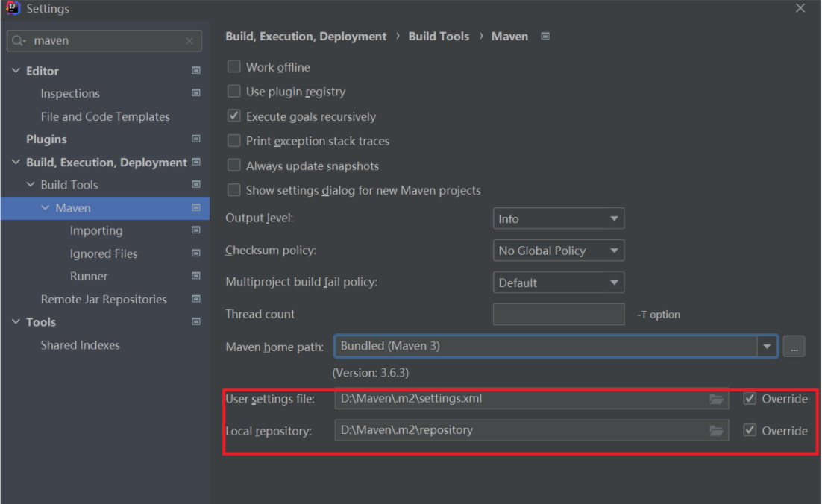Select Ignored Files under Maven
Viewport: 822px width, 504px height.
104,253
